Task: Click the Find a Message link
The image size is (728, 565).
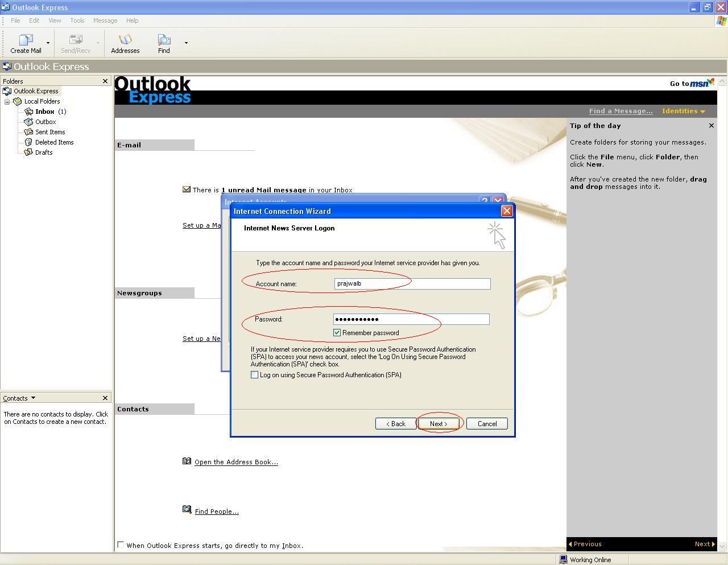Action: pyautogui.click(x=621, y=111)
